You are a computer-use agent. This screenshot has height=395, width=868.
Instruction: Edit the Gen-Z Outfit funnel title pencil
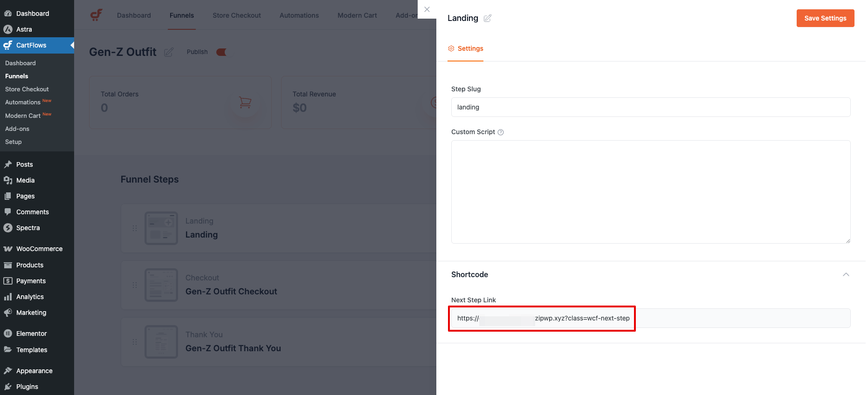click(169, 52)
